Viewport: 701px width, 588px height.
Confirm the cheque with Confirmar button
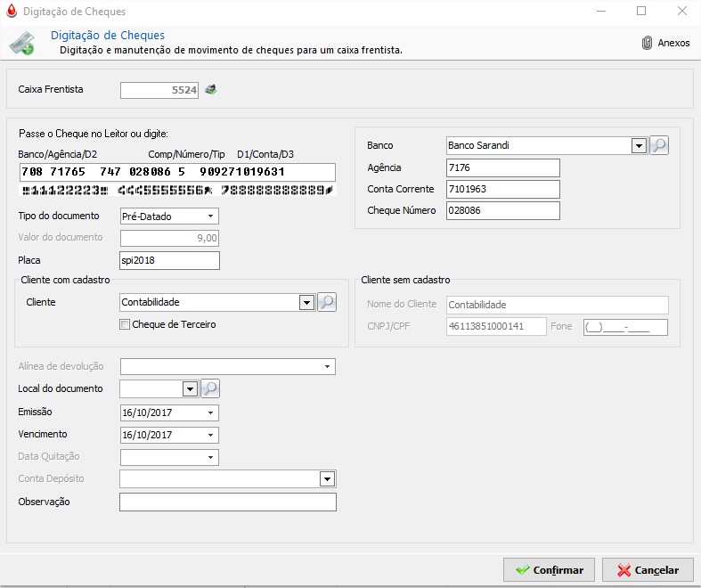(x=549, y=569)
